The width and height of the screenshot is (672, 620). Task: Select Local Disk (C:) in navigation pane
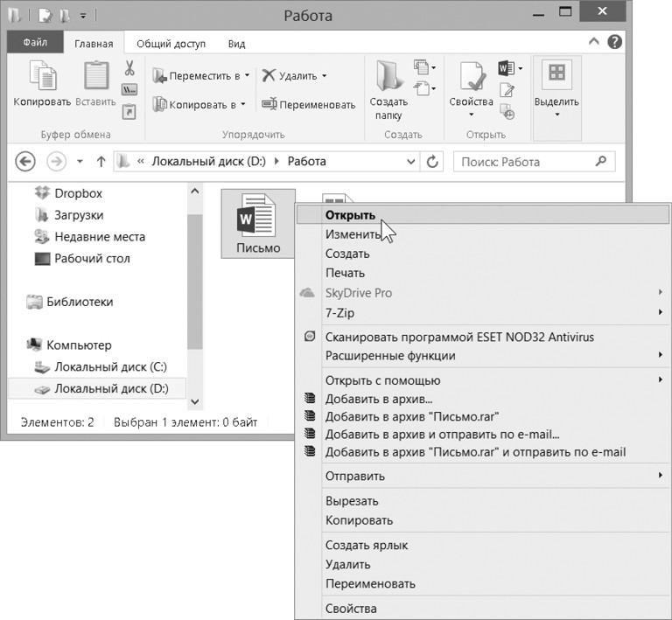pyautogui.click(x=109, y=366)
